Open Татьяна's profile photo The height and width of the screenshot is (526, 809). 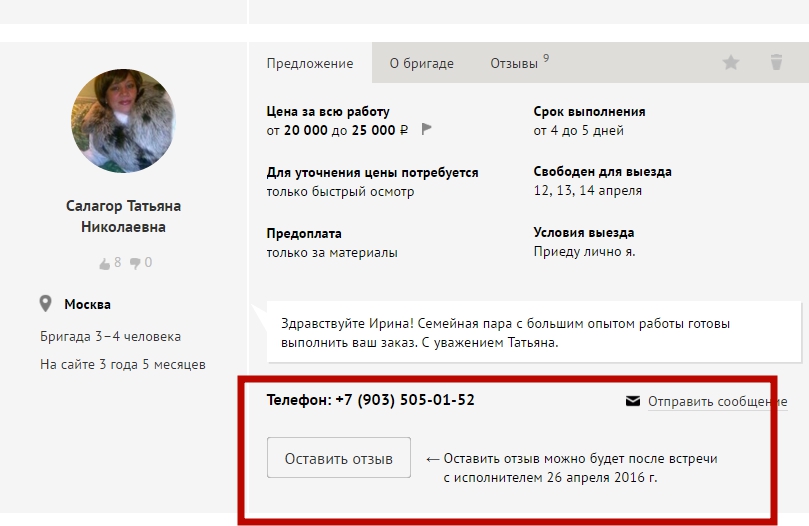pyautogui.click(x=123, y=122)
